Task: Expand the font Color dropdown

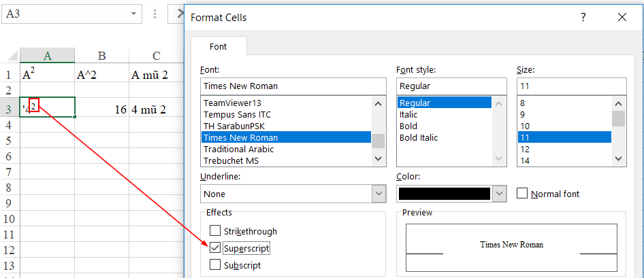Action: 500,194
